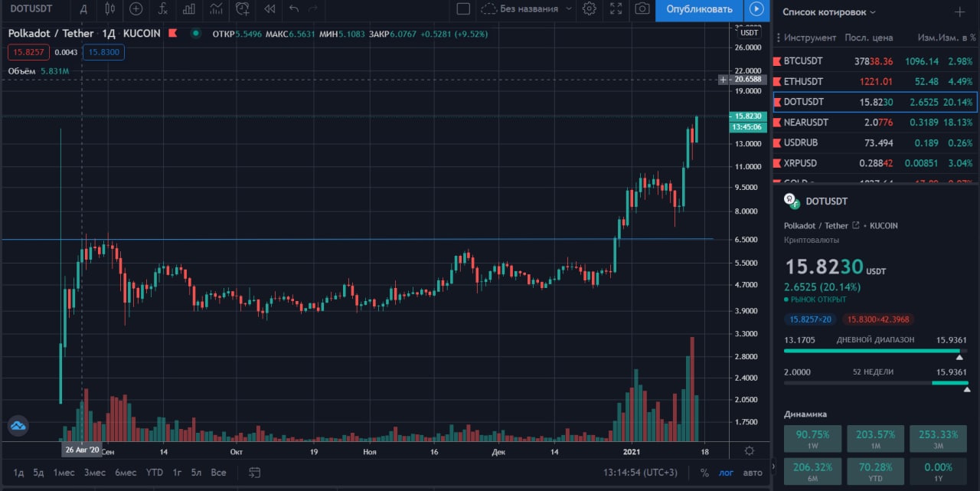Click the red flag next to KUCOIN in legend

173,34
